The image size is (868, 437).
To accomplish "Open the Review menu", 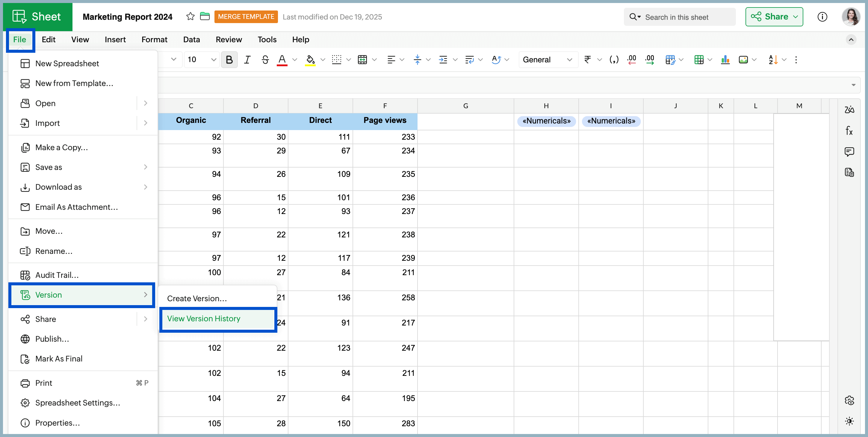I will 229,40.
